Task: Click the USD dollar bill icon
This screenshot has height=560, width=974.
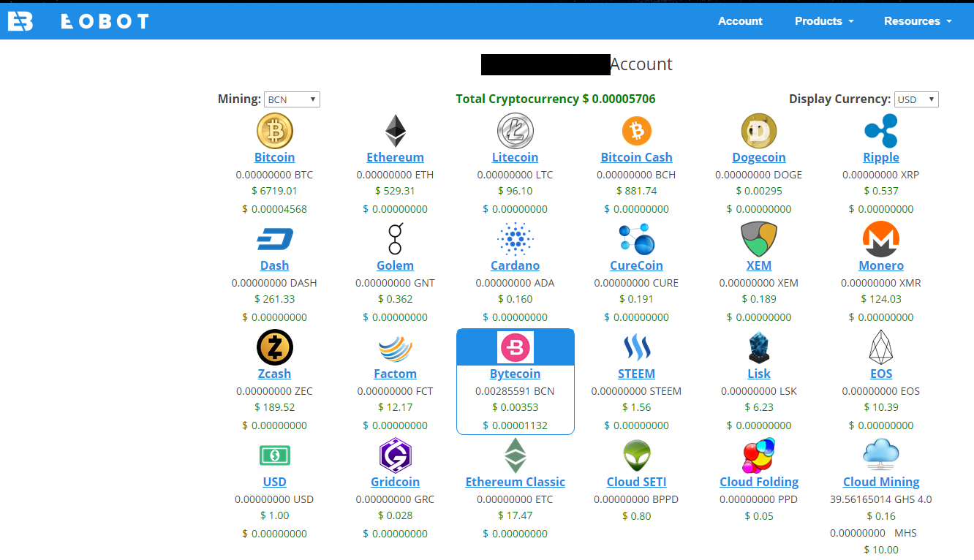Action: (275, 455)
